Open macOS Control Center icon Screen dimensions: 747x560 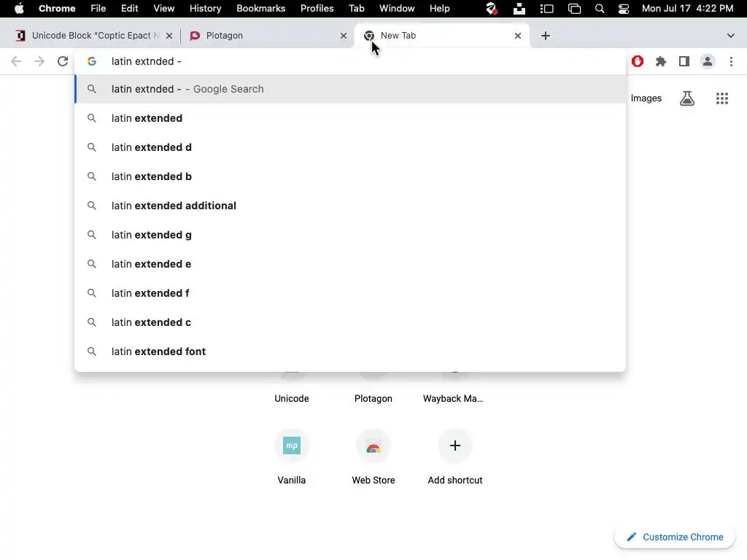coord(624,9)
